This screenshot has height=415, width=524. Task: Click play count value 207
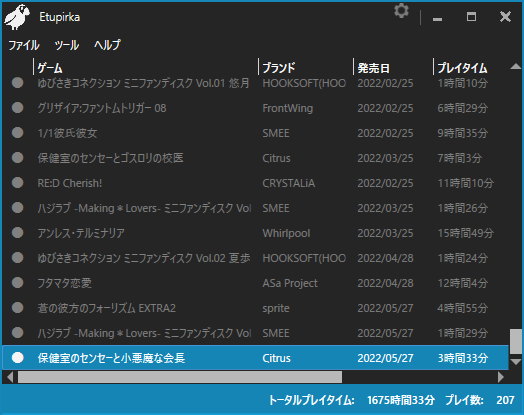coord(505,400)
